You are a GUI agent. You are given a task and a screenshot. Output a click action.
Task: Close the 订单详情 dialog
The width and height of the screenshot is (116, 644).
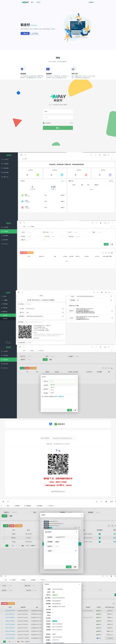tap(80, 584)
